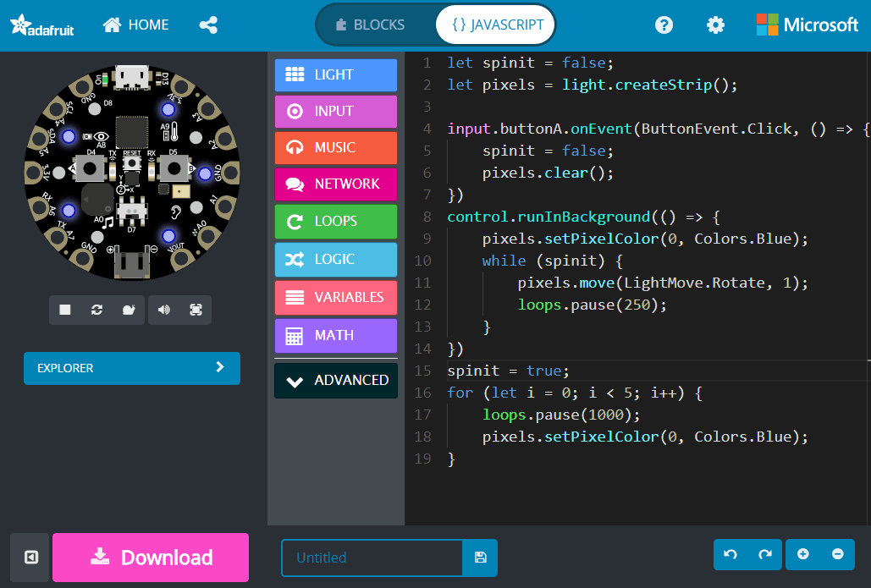
Task: Open the share dialog
Action: [x=208, y=25]
